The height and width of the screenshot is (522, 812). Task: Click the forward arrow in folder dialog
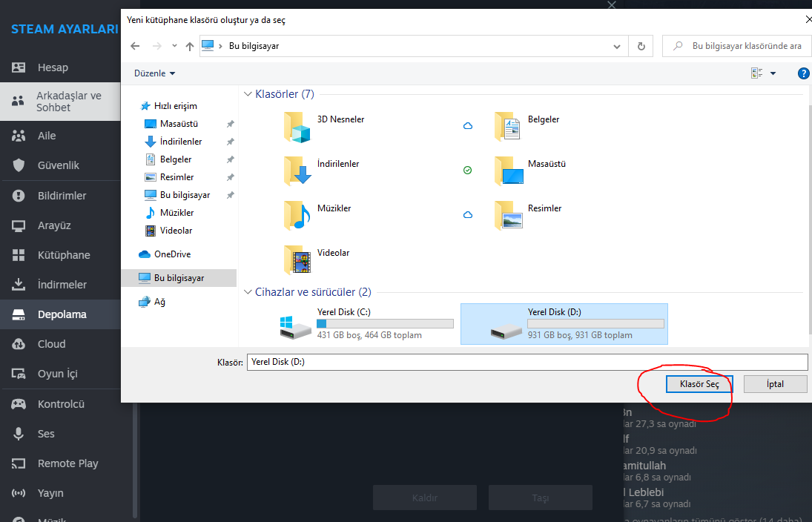point(157,46)
